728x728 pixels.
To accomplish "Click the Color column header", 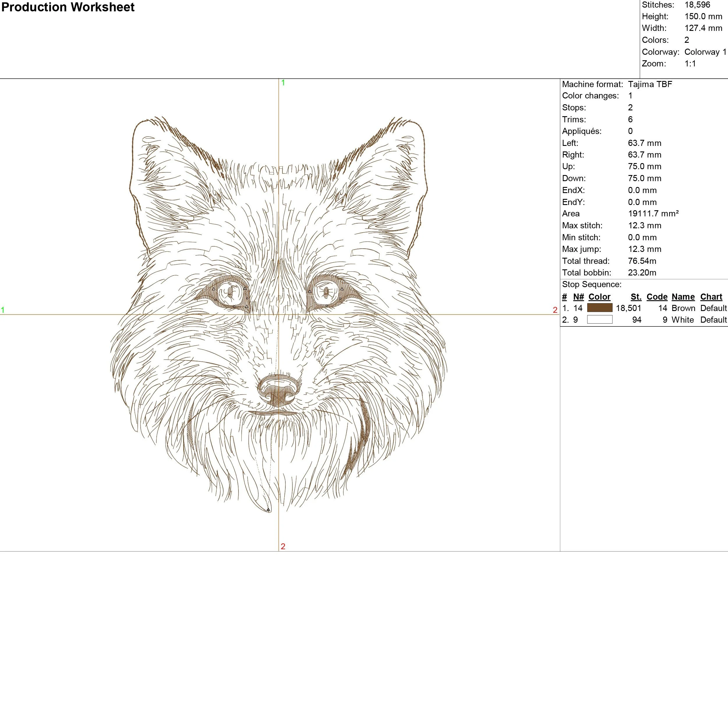I will (x=599, y=296).
